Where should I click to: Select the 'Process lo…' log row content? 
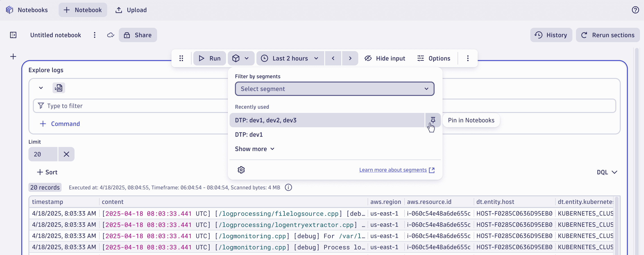(234, 247)
